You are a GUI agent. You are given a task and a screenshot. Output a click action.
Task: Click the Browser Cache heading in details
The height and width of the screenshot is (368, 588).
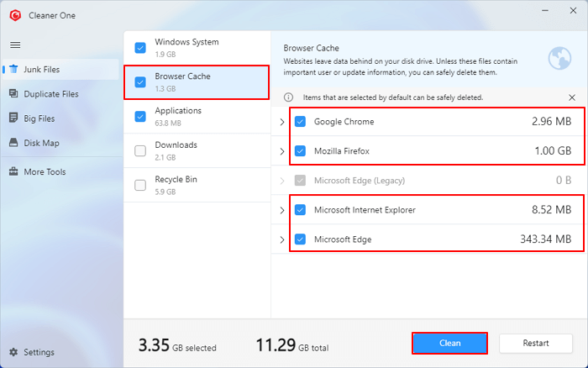pyautogui.click(x=312, y=48)
